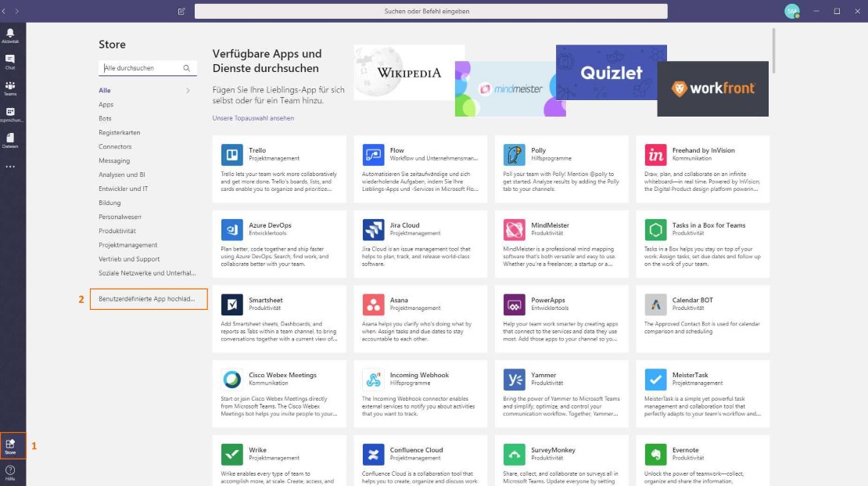This screenshot has height=486, width=868.
Task: Open the Confluence Cloud icon
Action: point(373,455)
